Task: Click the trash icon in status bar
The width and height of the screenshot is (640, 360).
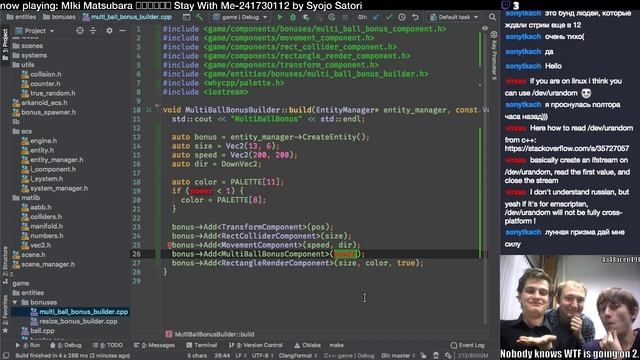Action: [x=436, y=356]
